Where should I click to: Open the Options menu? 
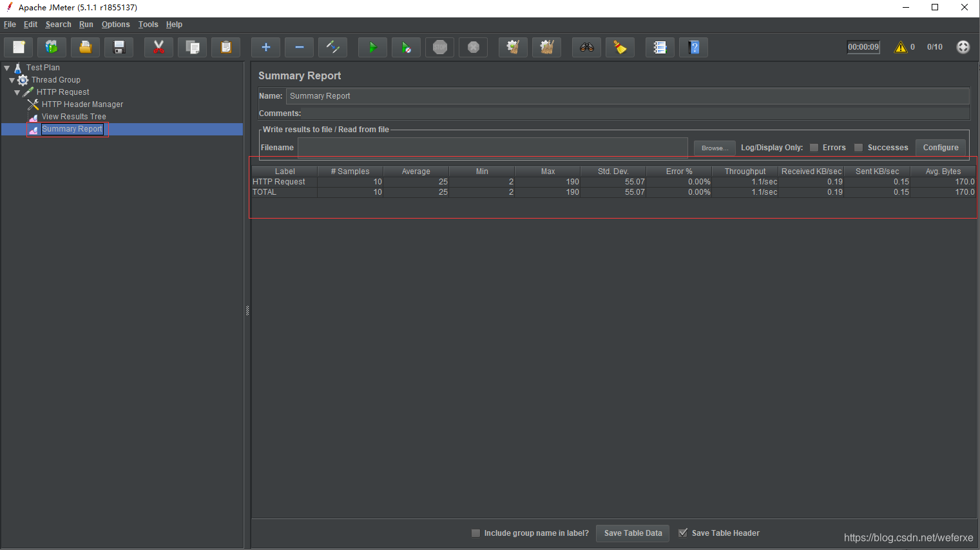pos(115,25)
